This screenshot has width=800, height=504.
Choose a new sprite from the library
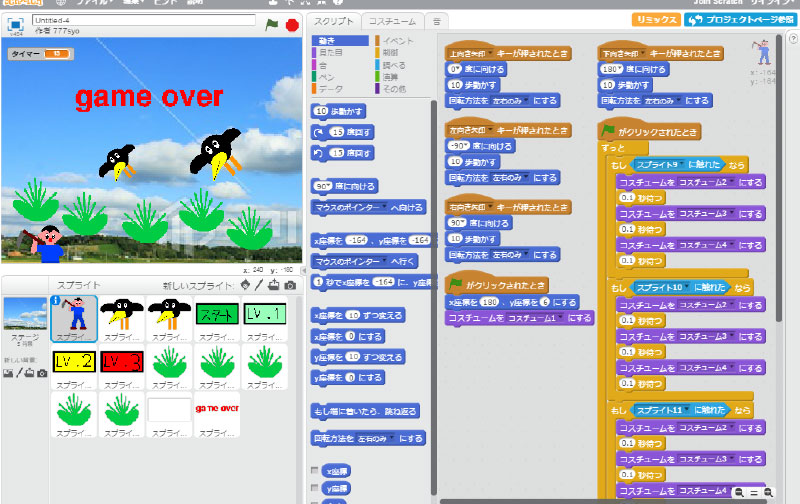click(245, 285)
